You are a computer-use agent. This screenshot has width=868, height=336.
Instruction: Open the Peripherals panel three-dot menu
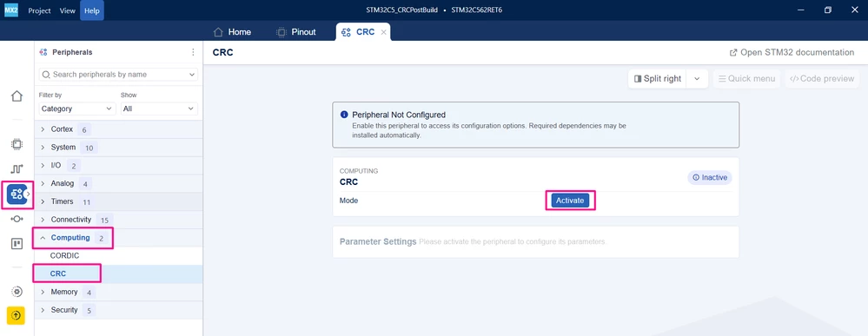pos(193,52)
